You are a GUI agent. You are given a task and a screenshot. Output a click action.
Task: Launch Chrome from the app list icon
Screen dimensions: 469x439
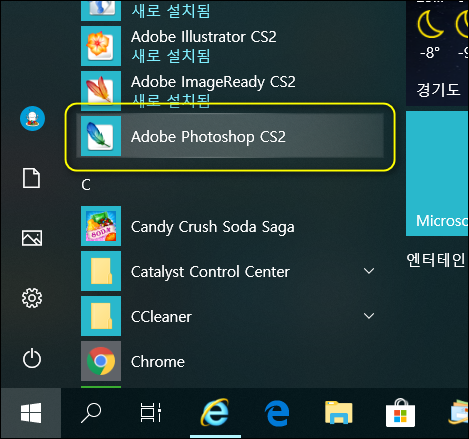pos(101,361)
